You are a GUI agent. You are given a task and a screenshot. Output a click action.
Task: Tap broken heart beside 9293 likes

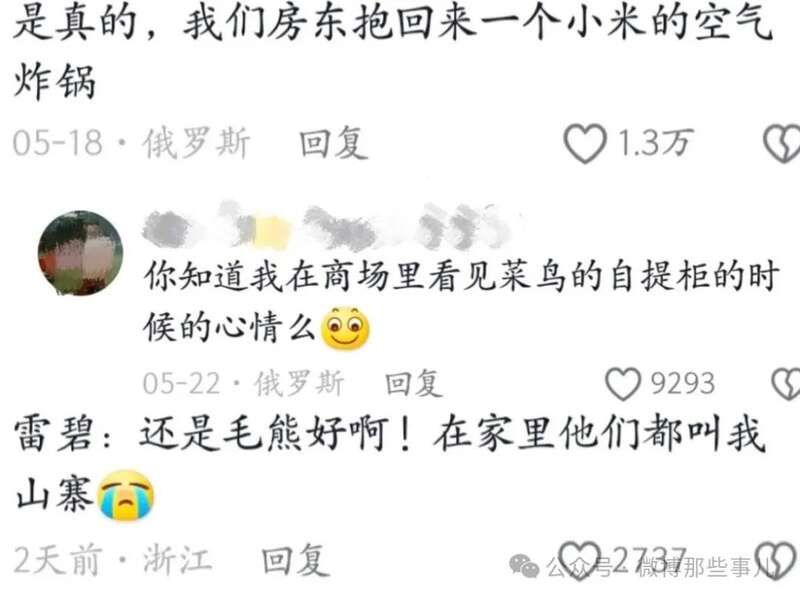(x=786, y=384)
